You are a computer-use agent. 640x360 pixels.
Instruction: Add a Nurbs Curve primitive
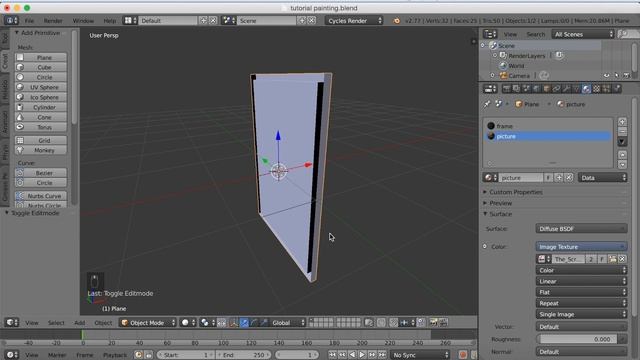(41, 196)
